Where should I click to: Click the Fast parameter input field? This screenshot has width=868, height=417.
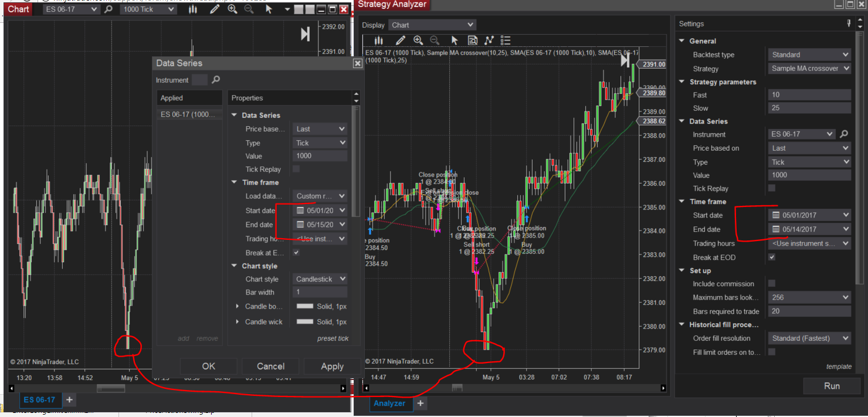(809, 94)
